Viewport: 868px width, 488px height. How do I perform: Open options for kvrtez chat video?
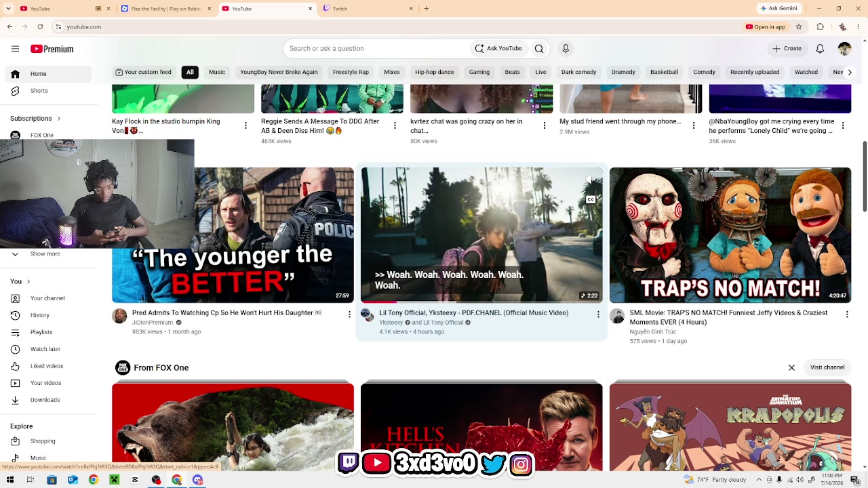tap(544, 125)
